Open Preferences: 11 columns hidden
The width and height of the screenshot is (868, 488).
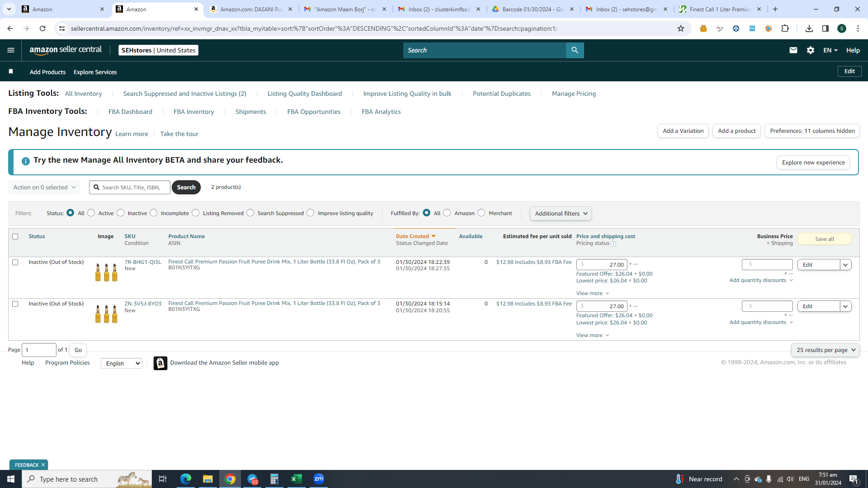pyautogui.click(x=812, y=131)
